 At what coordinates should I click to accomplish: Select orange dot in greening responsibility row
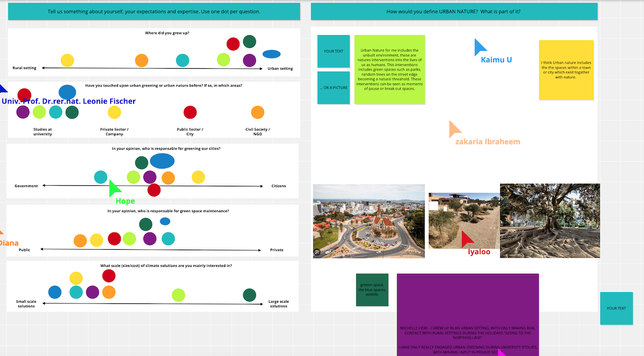click(169, 177)
